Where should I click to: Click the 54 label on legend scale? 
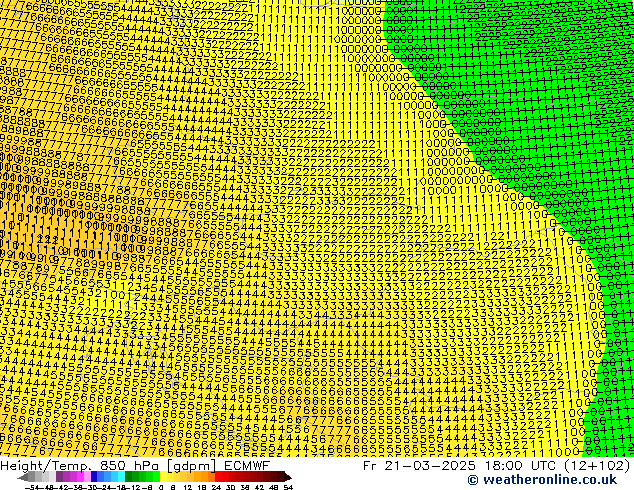tap(288, 487)
